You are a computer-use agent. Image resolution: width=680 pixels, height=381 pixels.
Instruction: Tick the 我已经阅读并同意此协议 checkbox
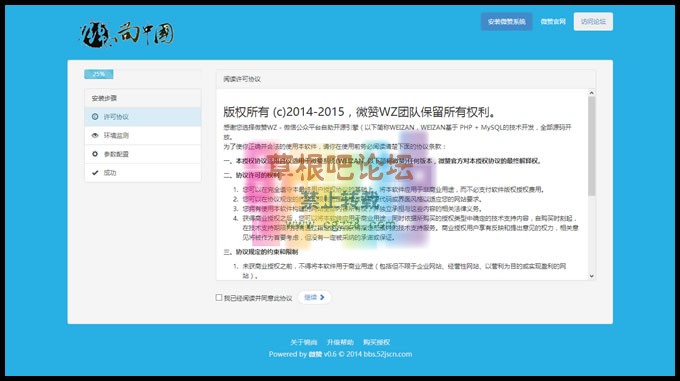tap(219, 297)
